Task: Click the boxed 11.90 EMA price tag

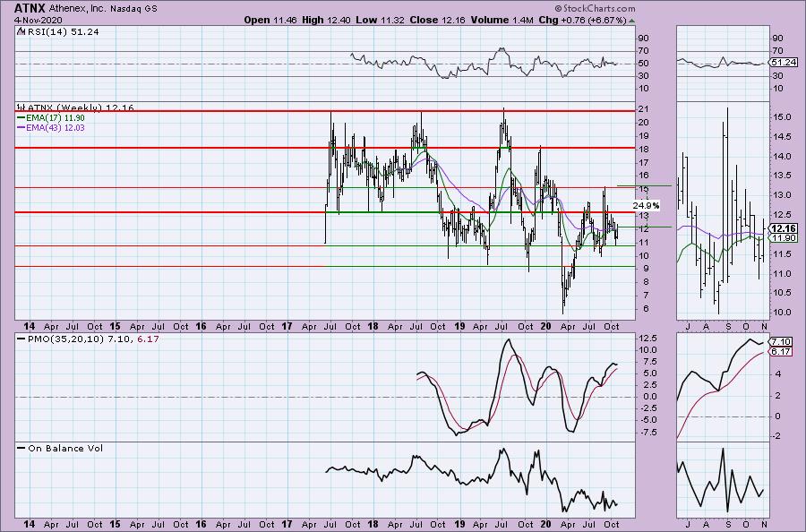Action: click(x=784, y=237)
